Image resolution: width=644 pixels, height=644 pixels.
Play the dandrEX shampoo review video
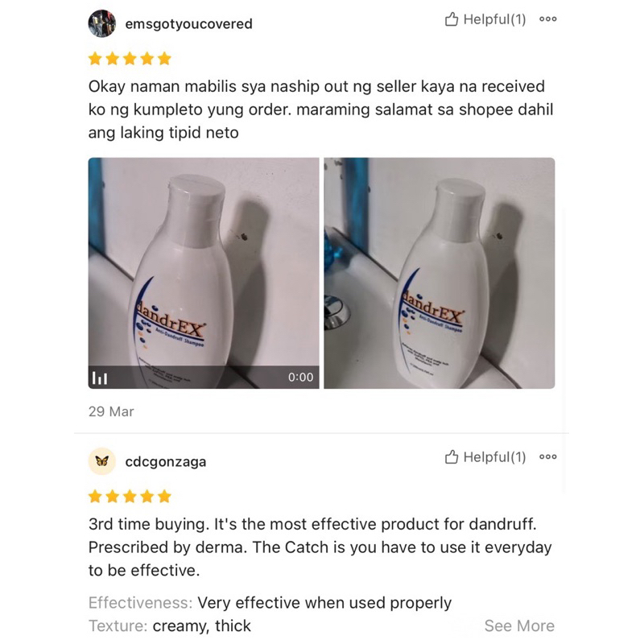coord(204,273)
